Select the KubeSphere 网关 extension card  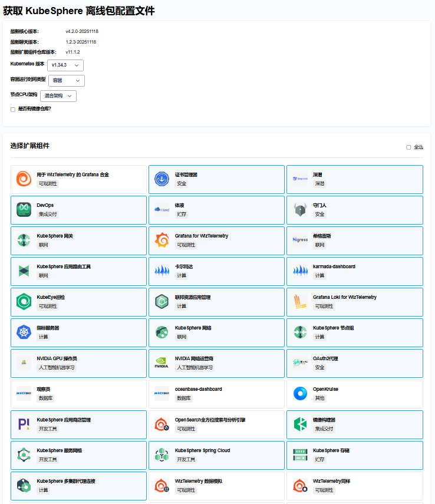78,240
